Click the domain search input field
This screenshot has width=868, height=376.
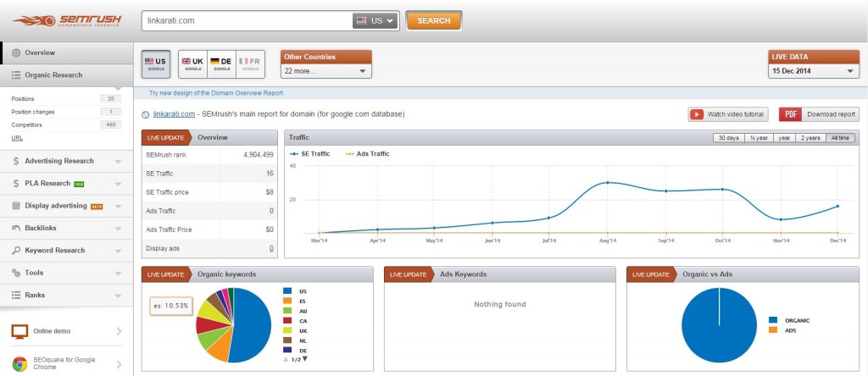pyautogui.click(x=244, y=20)
